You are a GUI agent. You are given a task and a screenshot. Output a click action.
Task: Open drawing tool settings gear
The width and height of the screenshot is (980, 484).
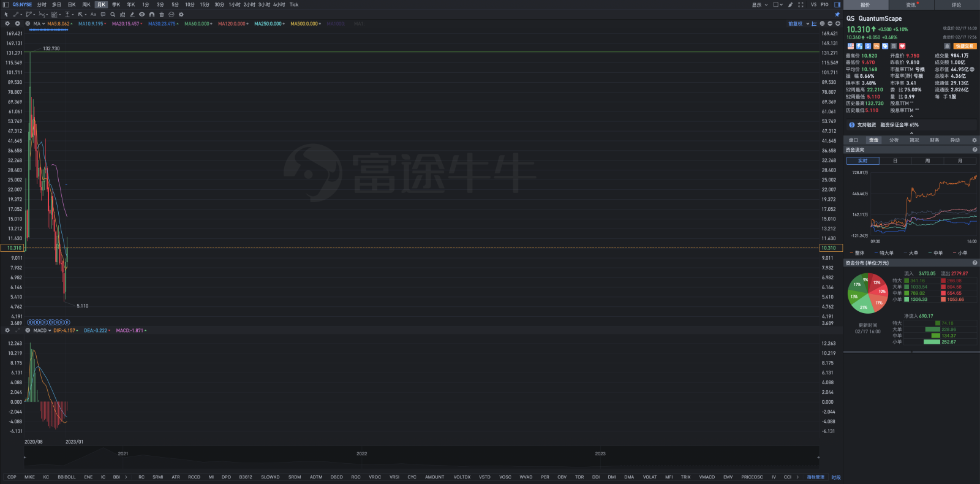tap(181, 14)
